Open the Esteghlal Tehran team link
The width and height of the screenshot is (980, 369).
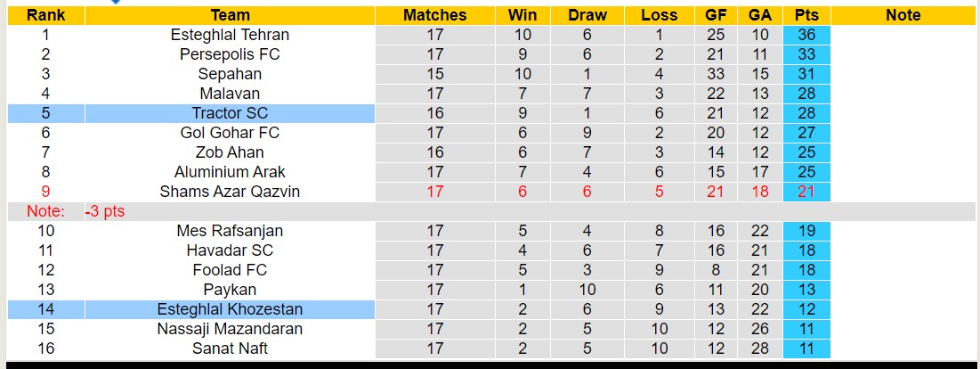coord(230,35)
